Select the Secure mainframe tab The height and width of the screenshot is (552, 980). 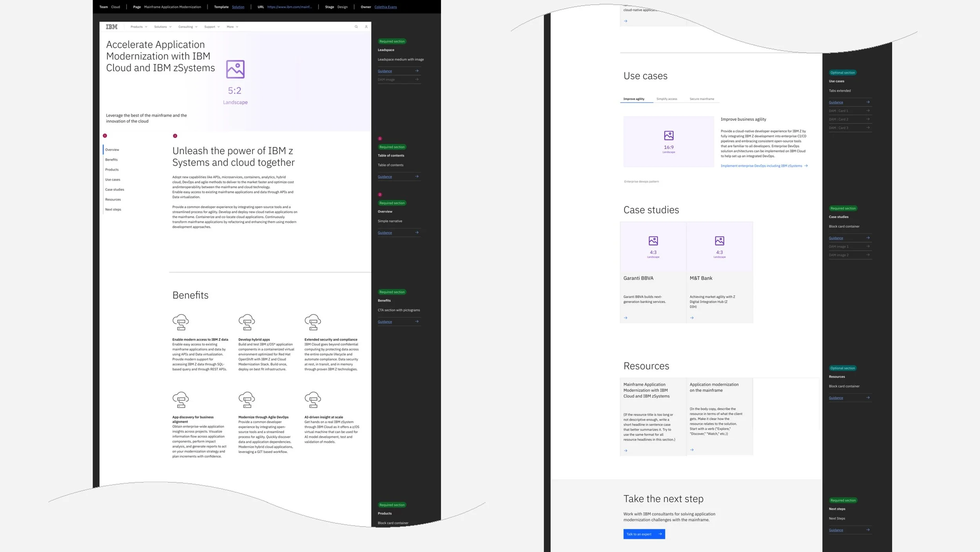coord(702,99)
